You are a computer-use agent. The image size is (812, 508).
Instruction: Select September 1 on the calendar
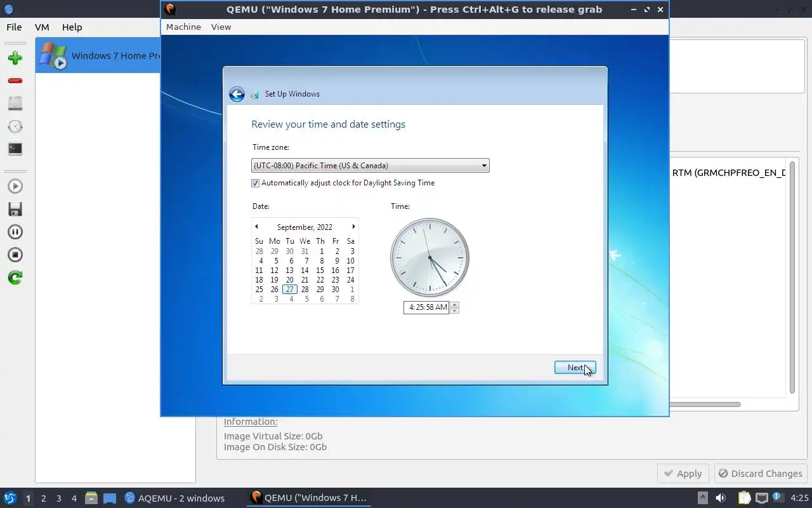(322, 251)
